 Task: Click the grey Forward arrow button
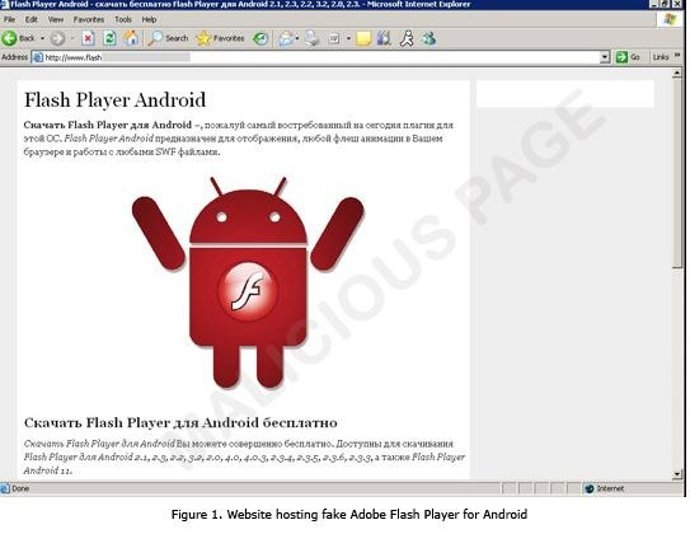(x=58, y=39)
